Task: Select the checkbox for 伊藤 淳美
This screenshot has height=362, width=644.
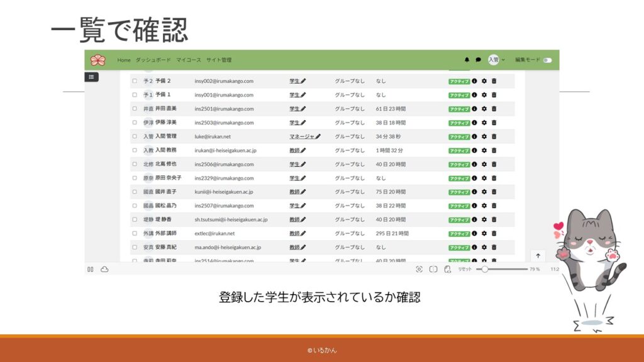Action: pyautogui.click(x=135, y=123)
